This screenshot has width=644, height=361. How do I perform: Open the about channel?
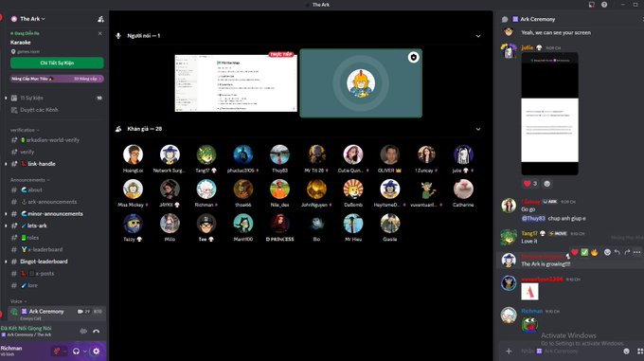click(34, 190)
